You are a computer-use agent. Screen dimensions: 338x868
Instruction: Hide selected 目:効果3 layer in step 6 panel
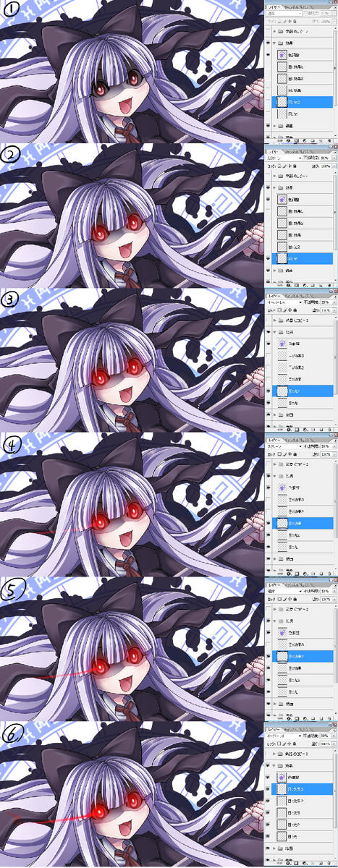267,789
